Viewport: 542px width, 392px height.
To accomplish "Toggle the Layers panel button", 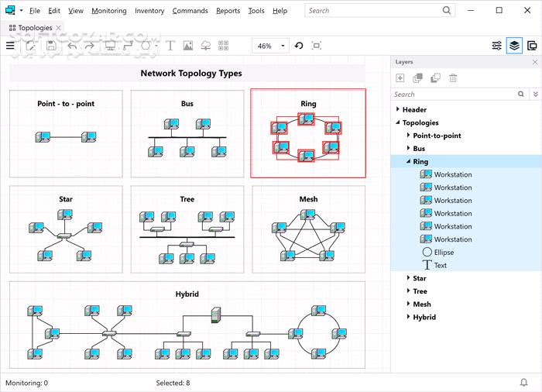I will pos(514,46).
